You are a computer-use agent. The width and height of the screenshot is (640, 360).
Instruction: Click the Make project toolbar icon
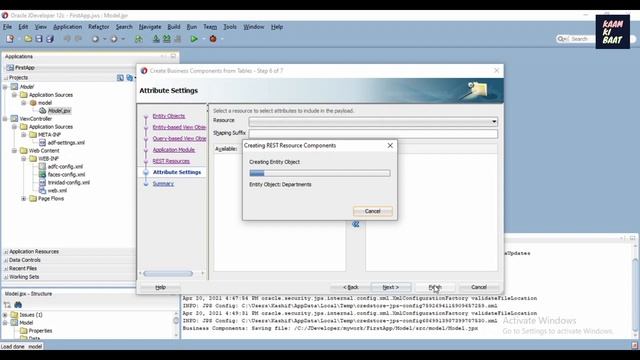pyautogui.click(x=156, y=39)
